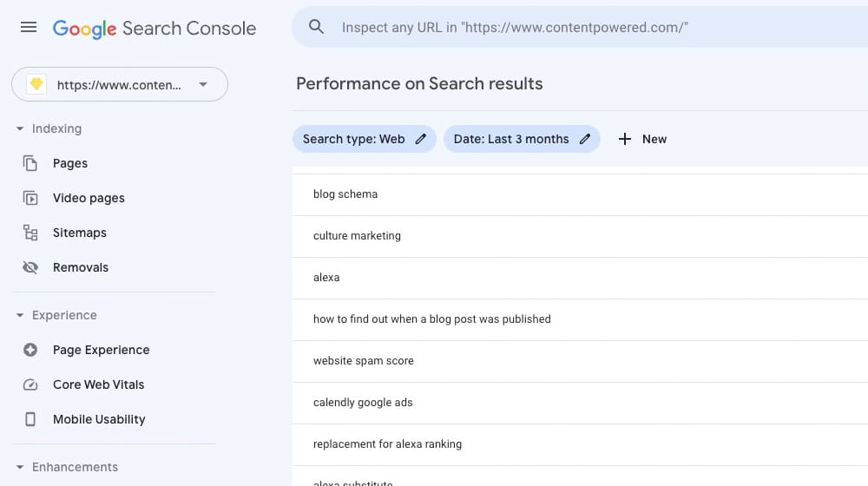The image size is (868, 486).
Task: Edit the Search type: Web filter
Action: 365,139
